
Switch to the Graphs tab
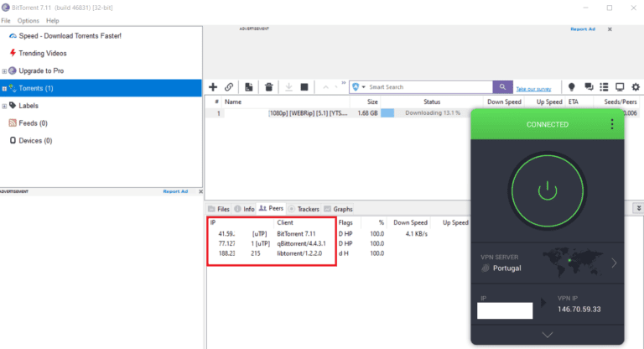[x=339, y=209]
